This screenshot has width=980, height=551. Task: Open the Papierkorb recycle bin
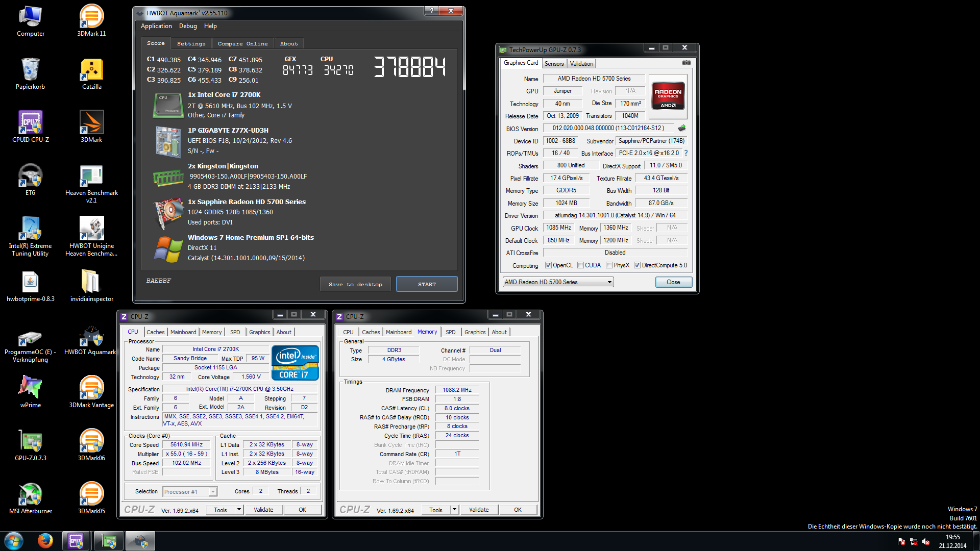click(31, 74)
